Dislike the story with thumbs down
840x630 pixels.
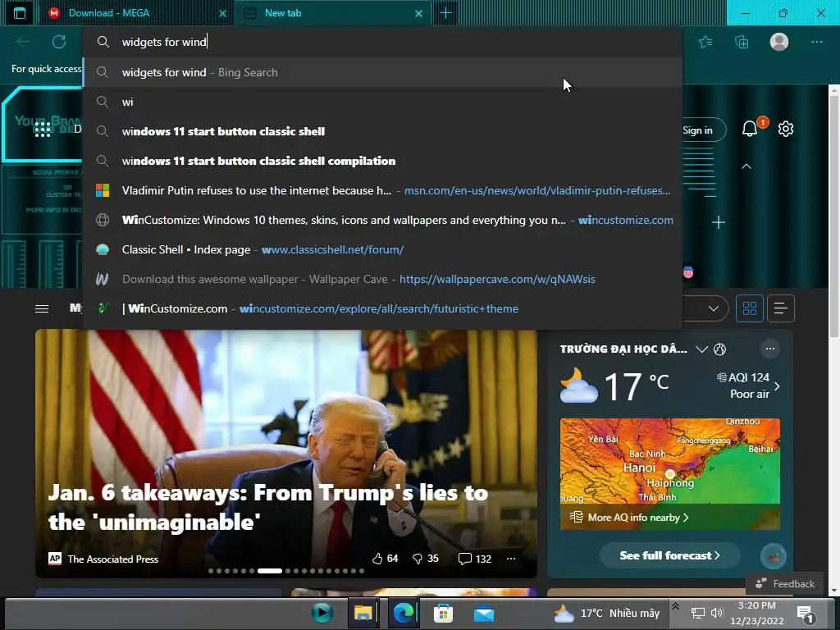click(418, 559)
